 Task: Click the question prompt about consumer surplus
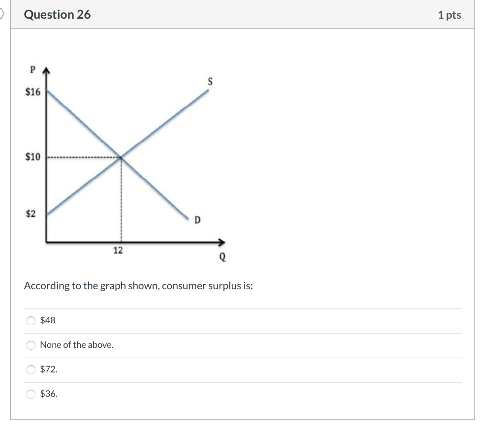coord(138,285)
